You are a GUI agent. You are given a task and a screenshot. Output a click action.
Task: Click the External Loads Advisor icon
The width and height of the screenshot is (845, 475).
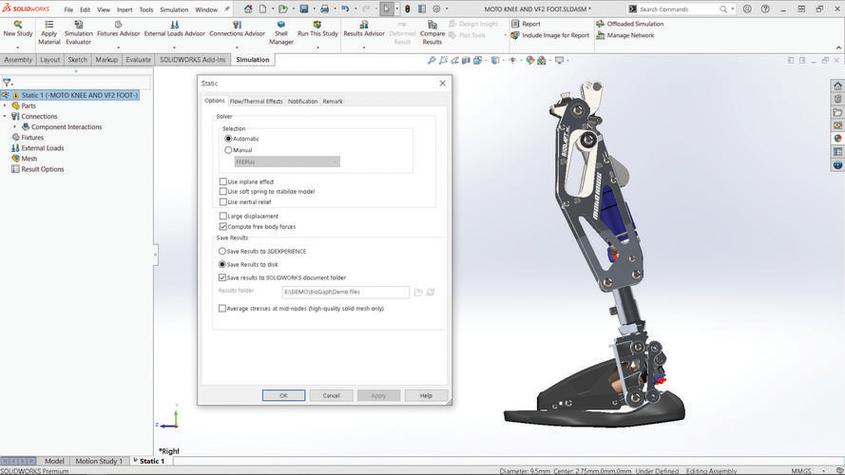pos(175,25)
